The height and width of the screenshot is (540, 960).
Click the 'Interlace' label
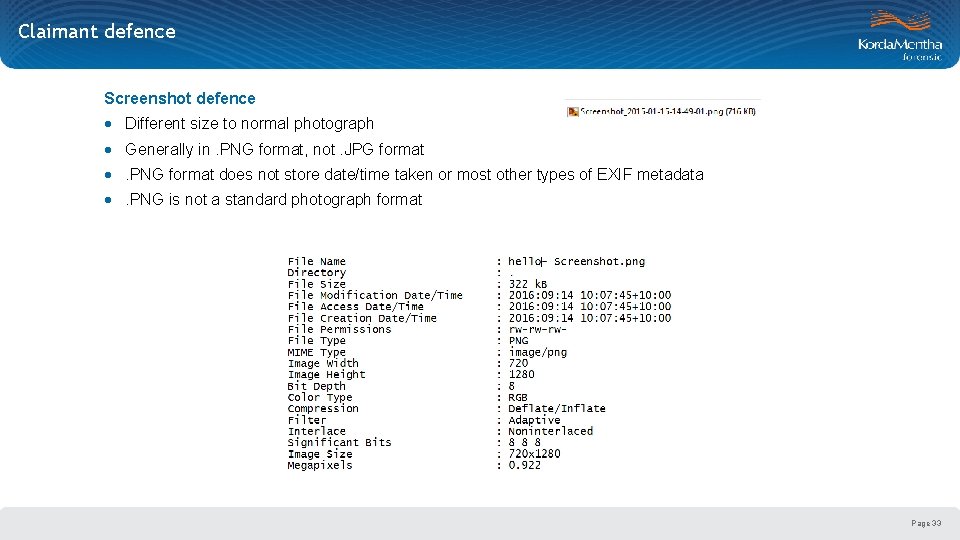[x=317, y=431]
